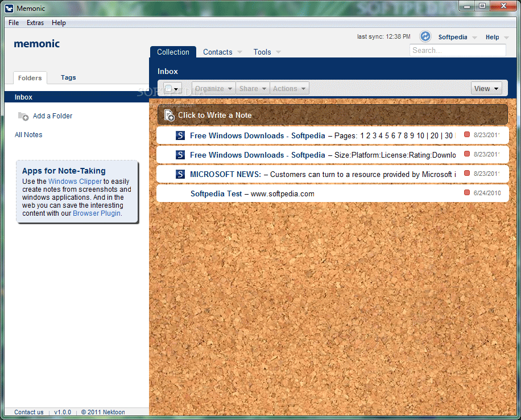Click the Add a Folder icon
The width and height of the screenshot is (521, 420).
[x=23, y=116]
